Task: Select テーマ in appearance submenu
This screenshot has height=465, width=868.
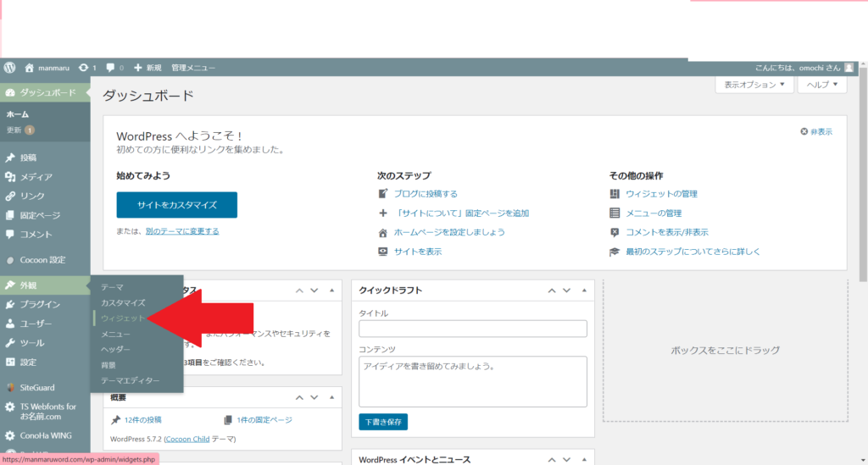Action: 112,287
